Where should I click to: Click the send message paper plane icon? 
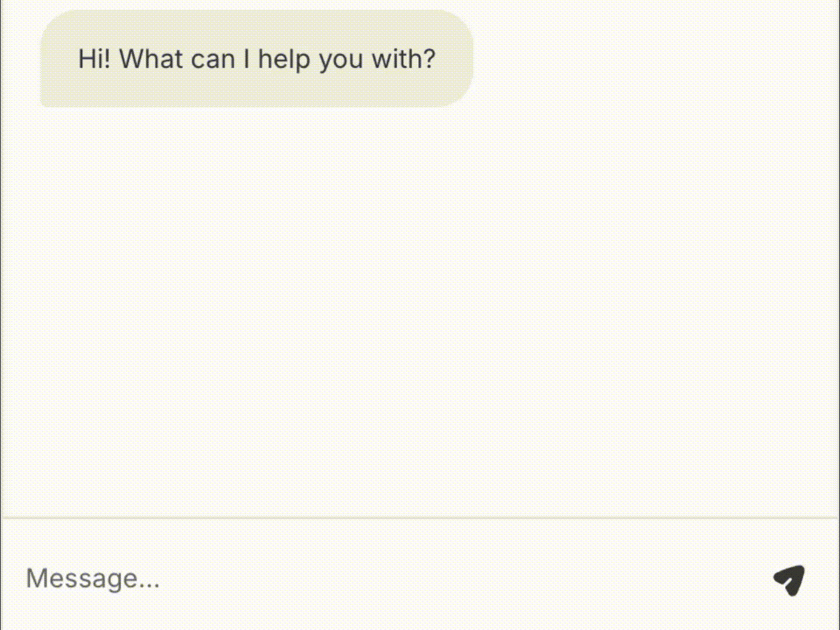(x=790, y=580)
